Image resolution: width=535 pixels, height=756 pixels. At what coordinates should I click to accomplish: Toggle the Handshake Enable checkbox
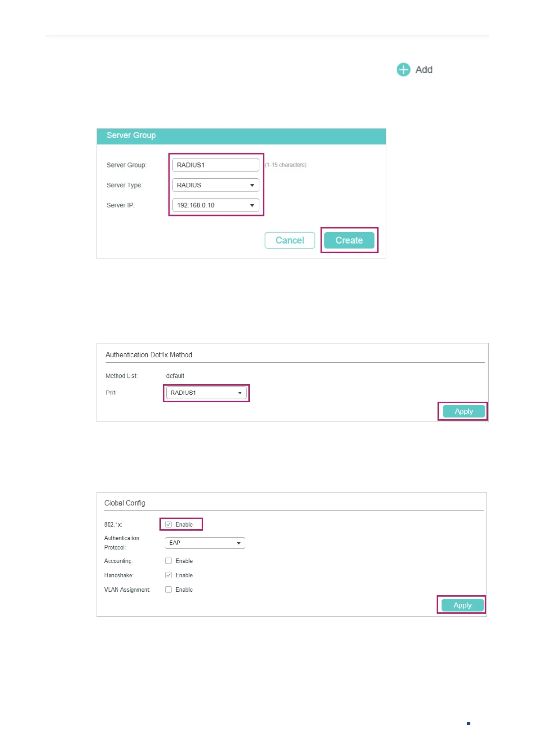(x=168, y=575)
